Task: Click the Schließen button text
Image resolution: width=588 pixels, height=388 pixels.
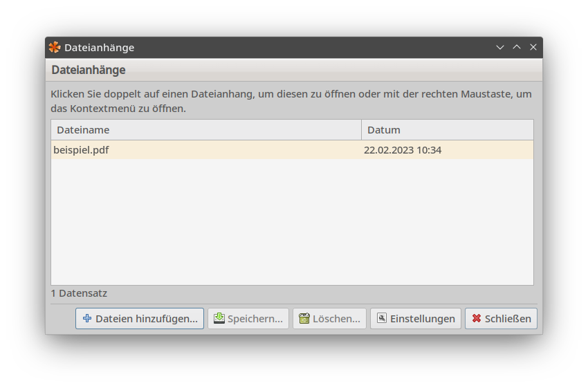Action: coord(508,319)
